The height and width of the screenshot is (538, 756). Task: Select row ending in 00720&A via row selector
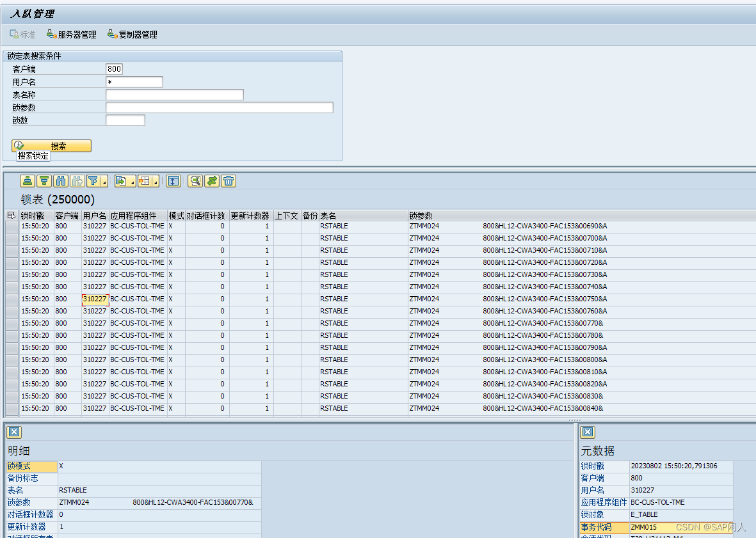point(12,262)
